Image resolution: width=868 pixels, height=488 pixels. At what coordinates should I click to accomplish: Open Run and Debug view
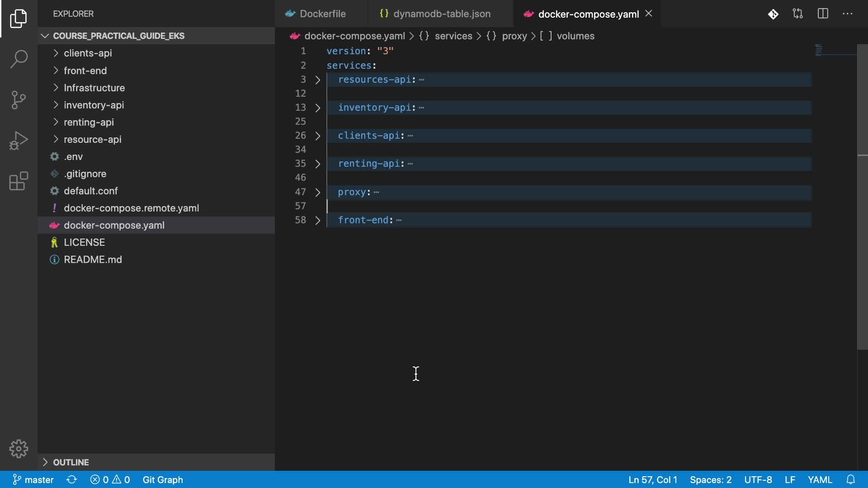[x=19, y=141]
